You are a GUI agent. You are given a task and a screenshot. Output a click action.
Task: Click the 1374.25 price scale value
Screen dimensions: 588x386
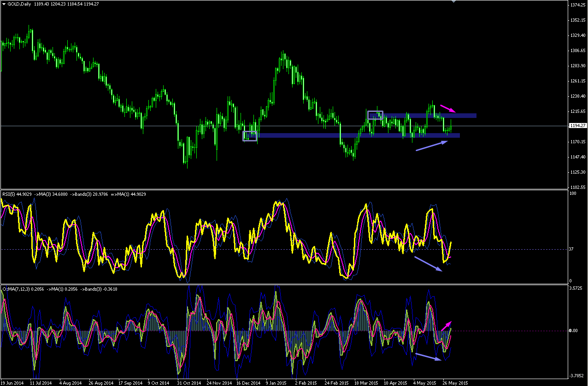click(x=577, y=5)
